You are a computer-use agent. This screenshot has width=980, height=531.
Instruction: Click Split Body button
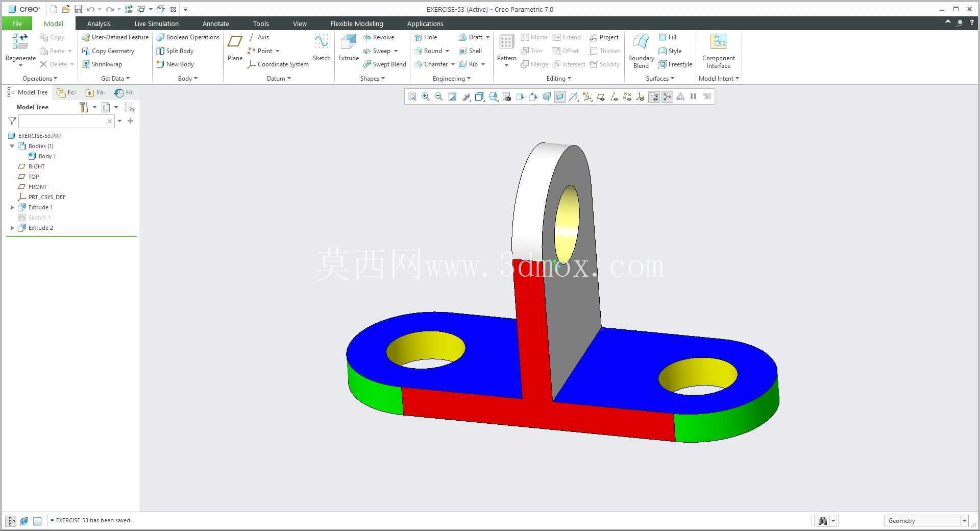pos(175,51)
